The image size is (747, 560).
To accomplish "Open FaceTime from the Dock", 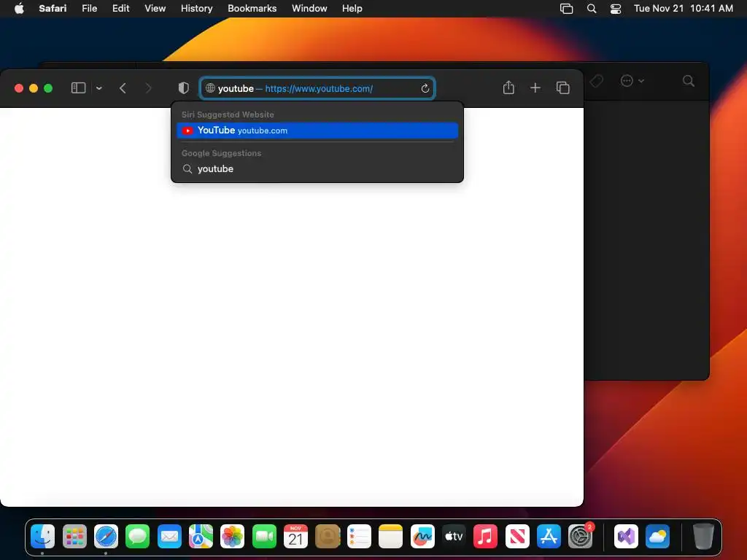I will [x=264, y=537].
